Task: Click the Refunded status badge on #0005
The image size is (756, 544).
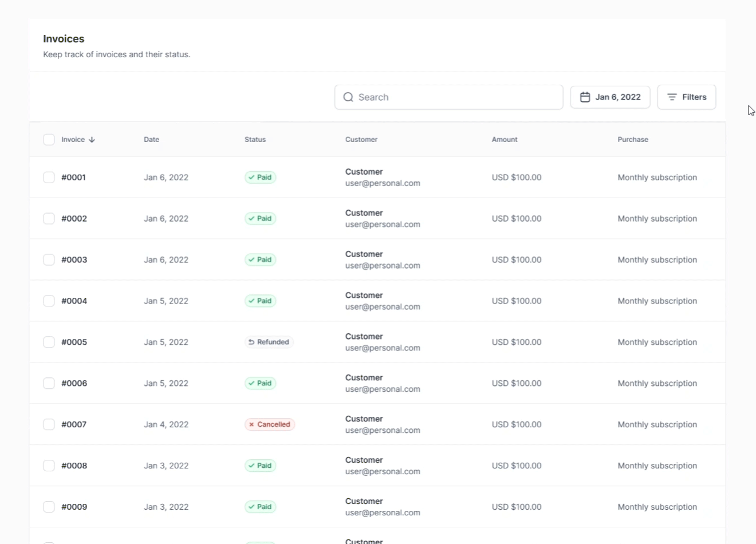Action: tap(269, 342)
